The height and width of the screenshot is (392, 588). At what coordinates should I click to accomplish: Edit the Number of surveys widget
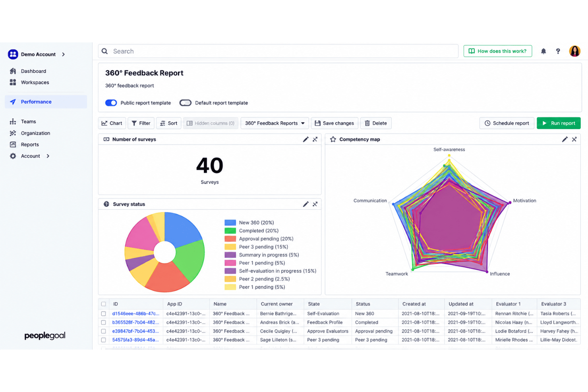[306, 139]
